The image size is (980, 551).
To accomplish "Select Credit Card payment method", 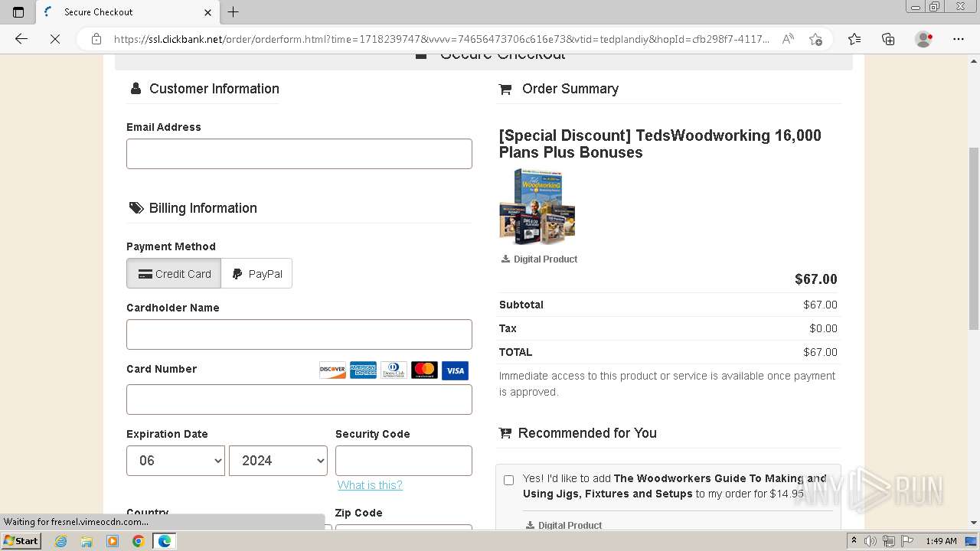I will pyautogui.click(x=174, y=274).
